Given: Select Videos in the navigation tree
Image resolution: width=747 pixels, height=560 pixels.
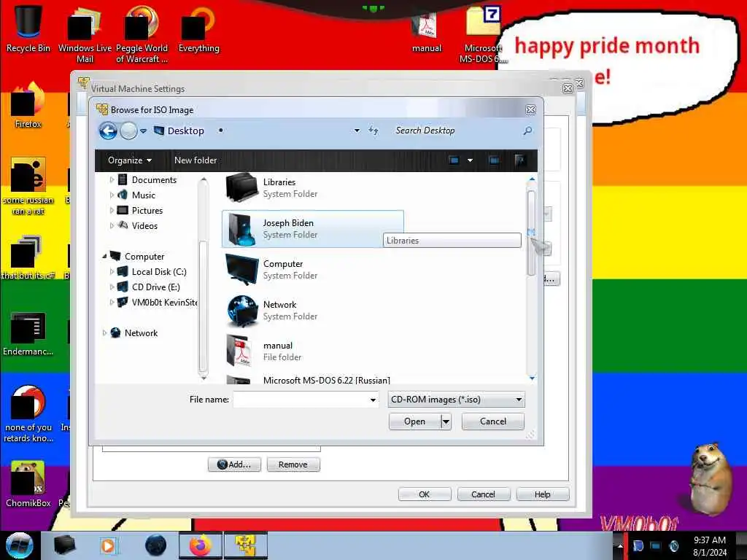Looking at the screenshot, I should (144, 226).
